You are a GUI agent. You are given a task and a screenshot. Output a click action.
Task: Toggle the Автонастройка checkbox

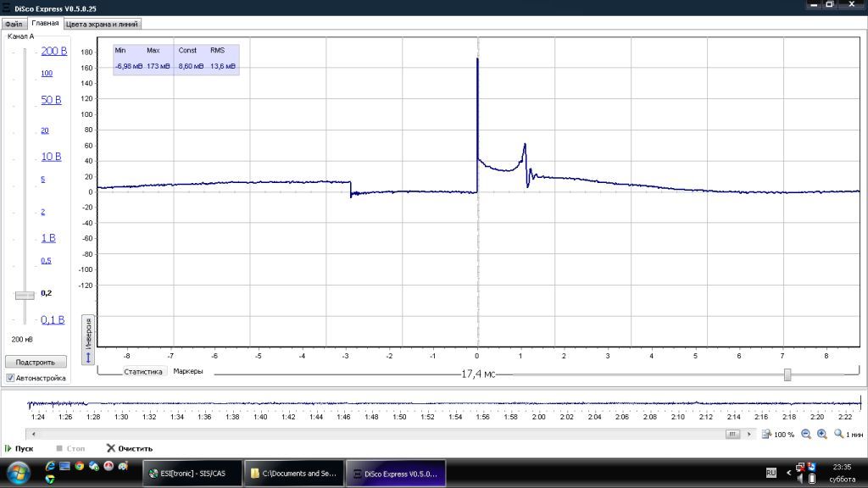10,378
